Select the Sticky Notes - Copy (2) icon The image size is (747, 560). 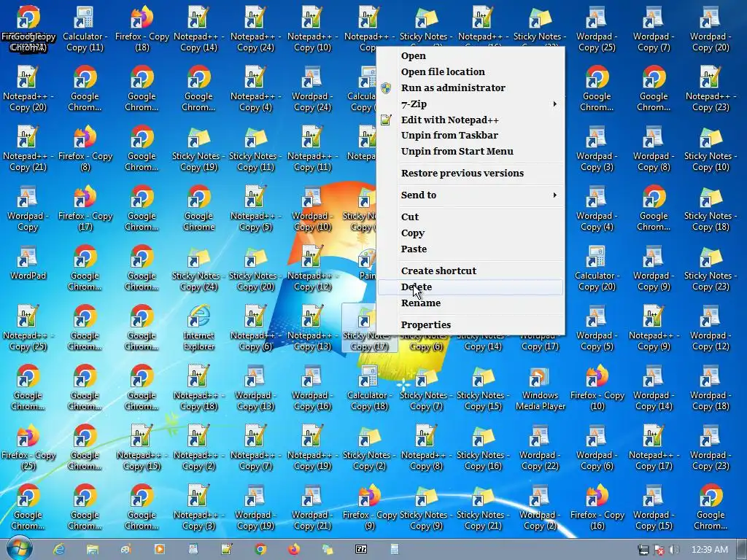coord(369,448)
